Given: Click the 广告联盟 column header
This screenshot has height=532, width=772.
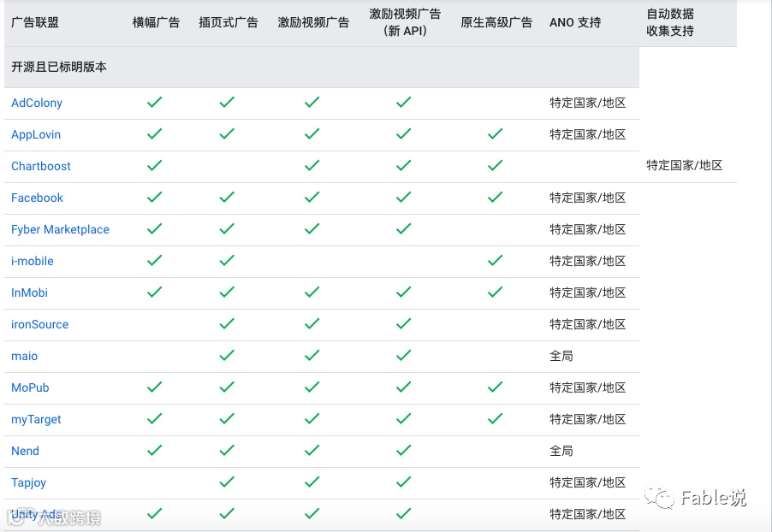Looking at the screenshot, I should click(x=35, y=22).
